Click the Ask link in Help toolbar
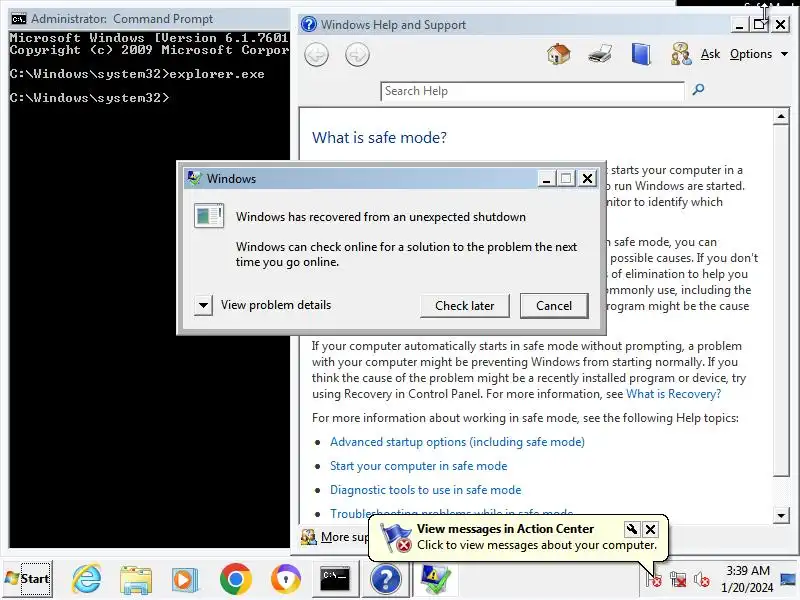 click(710, 54)
